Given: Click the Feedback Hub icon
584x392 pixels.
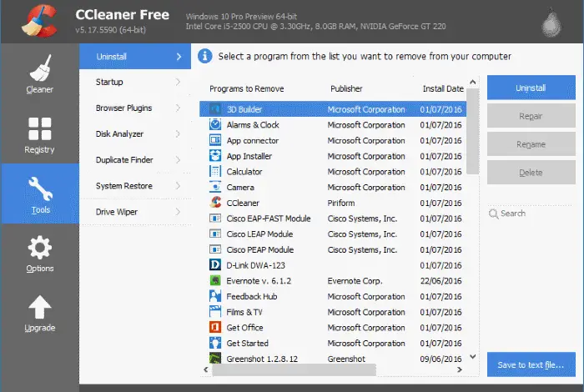Looking at the screenshot, I should pos(215,296).
